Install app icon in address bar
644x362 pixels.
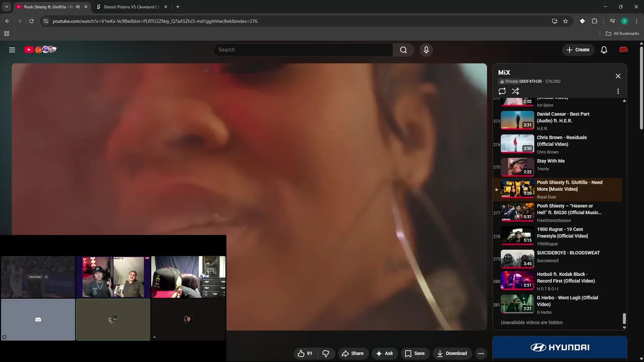click(x=554, y=21)
